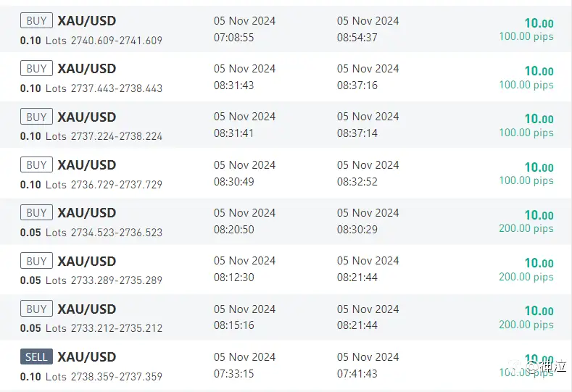
Task: Click price range 2737.224-2738.224
Action: 117,136
